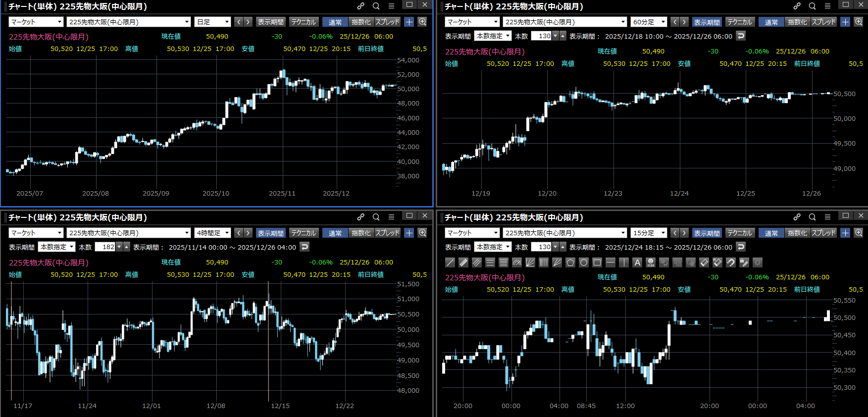
Task: Click the 本数 input field showing 182
Action: [x=105, y=247]
